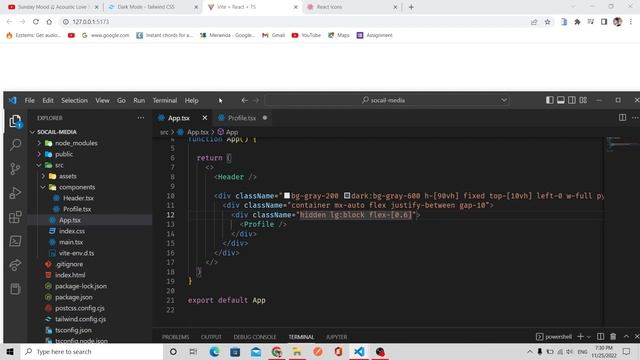
Task: Open the View menu
Action: 102,100
